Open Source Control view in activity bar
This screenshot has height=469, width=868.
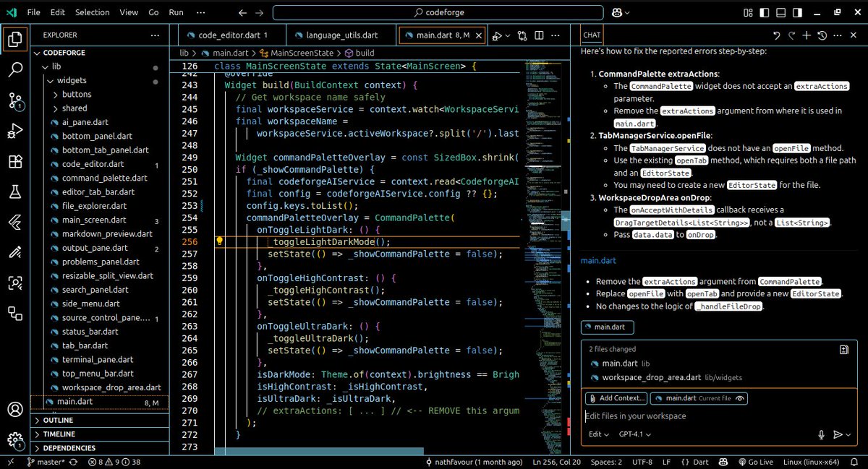tap(15, 101)
